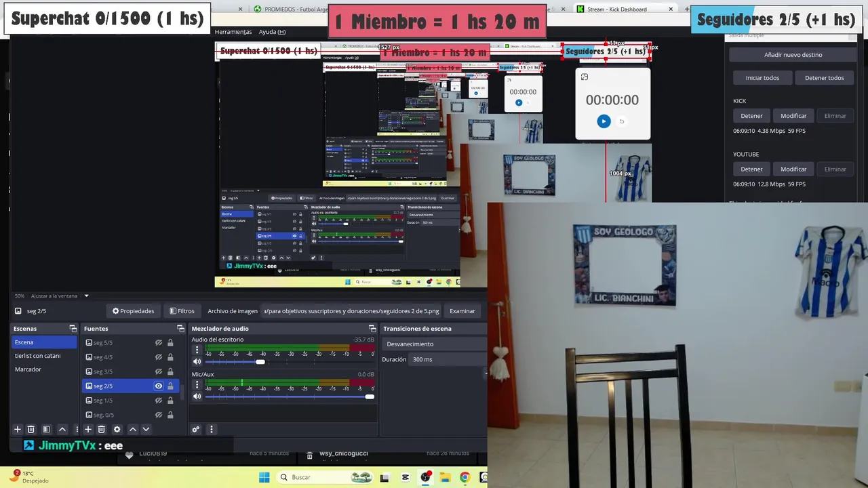Click Iniciar todos

coord(762,78)
